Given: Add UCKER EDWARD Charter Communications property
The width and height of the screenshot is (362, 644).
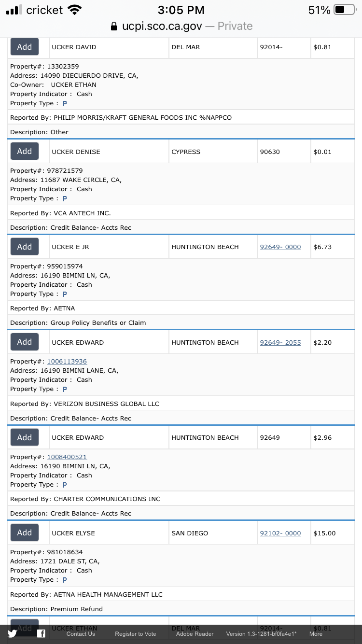Looking at the screenshot, I should pos(25,437).
